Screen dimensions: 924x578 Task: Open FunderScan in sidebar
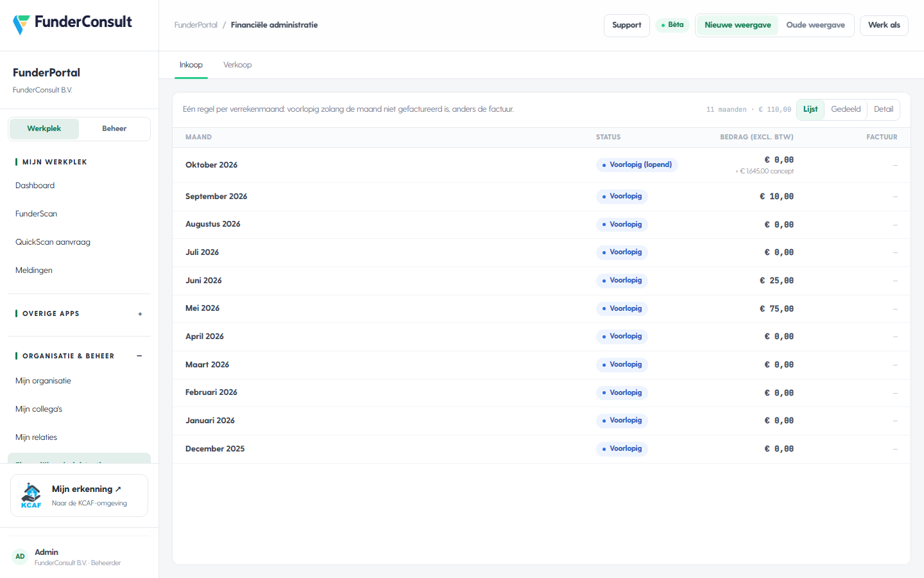[x=37, y=214]
